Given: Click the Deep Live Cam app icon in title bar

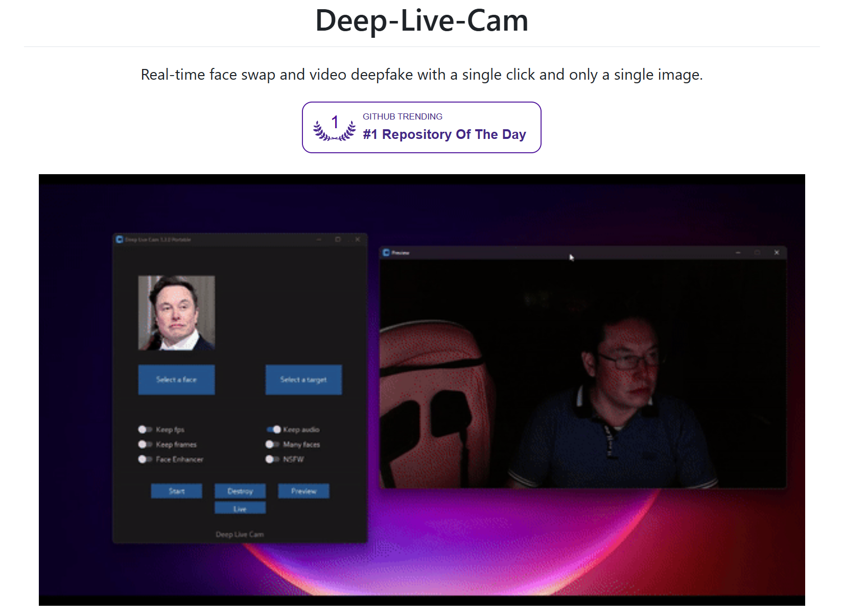Looking at the screenshot, I should 120,239.
